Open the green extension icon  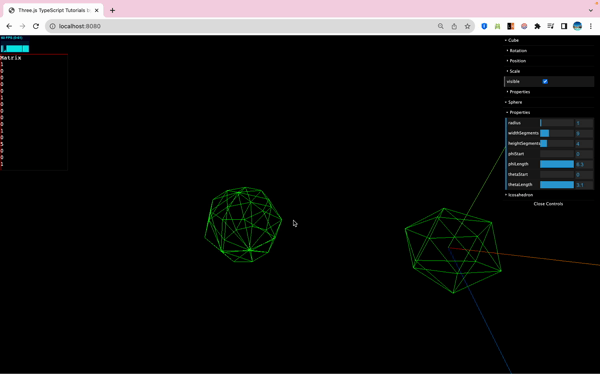click(x=497, y=26)
